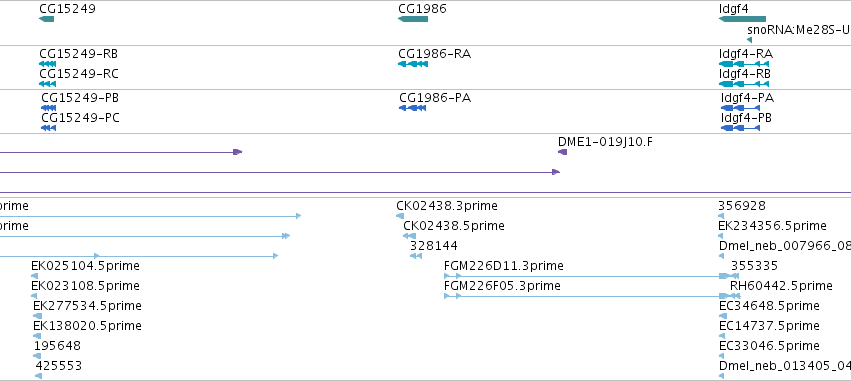Select the Idgf4 gene bar

click(x=742, y=19)
